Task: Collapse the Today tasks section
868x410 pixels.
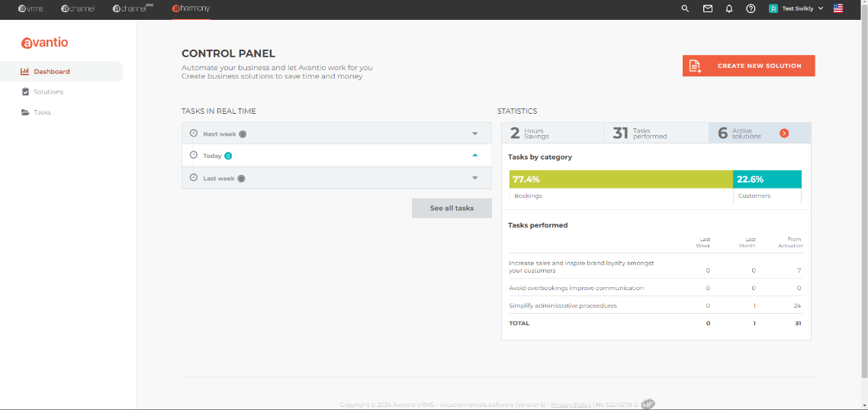Action: click(474, 155)
